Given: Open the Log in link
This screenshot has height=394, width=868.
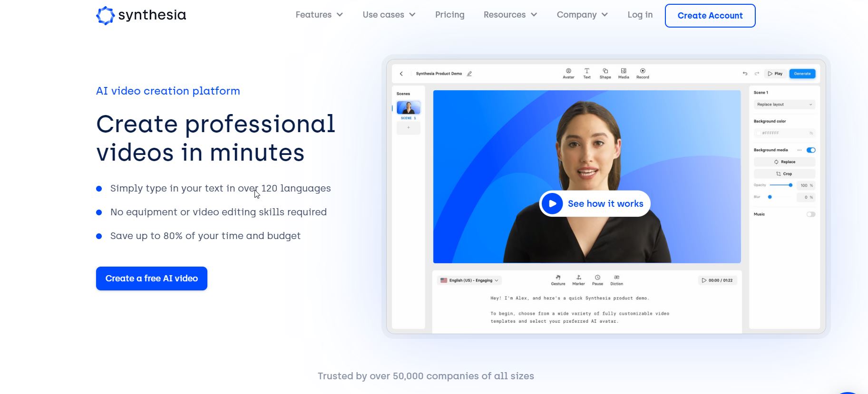Looking at the screenshot, I should 640,15.
